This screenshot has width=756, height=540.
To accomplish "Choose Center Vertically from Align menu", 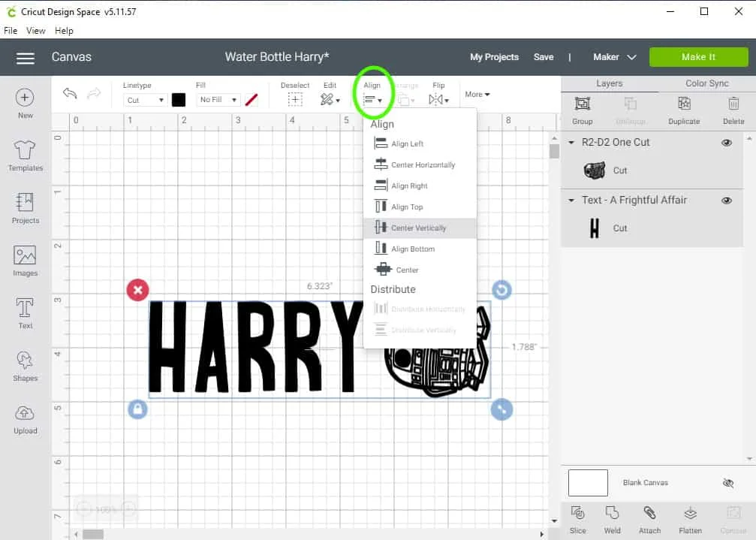I will pos(420,228).
